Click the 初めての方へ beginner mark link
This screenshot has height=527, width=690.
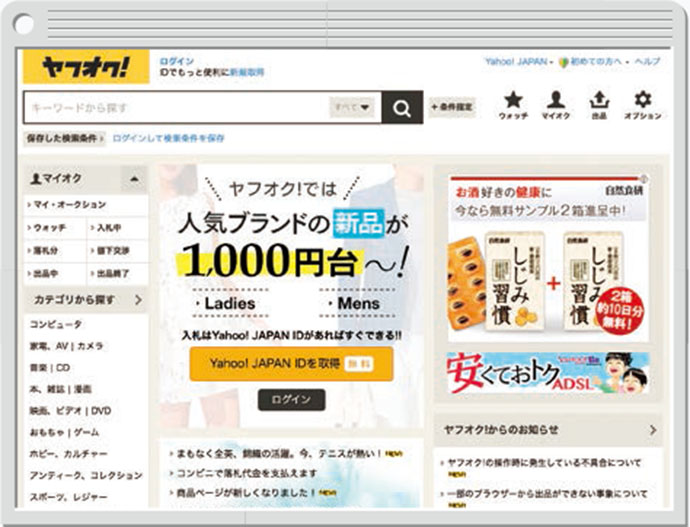[x=591, y=62]
